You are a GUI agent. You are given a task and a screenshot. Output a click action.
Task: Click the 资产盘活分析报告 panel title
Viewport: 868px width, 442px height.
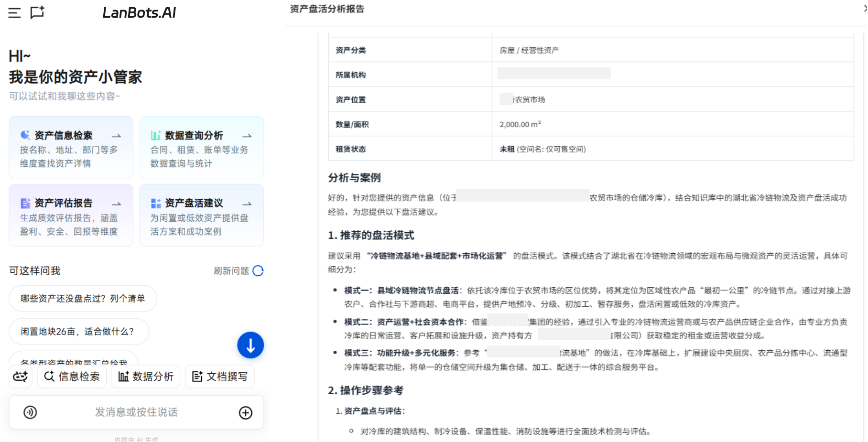(x=327, y=9)
